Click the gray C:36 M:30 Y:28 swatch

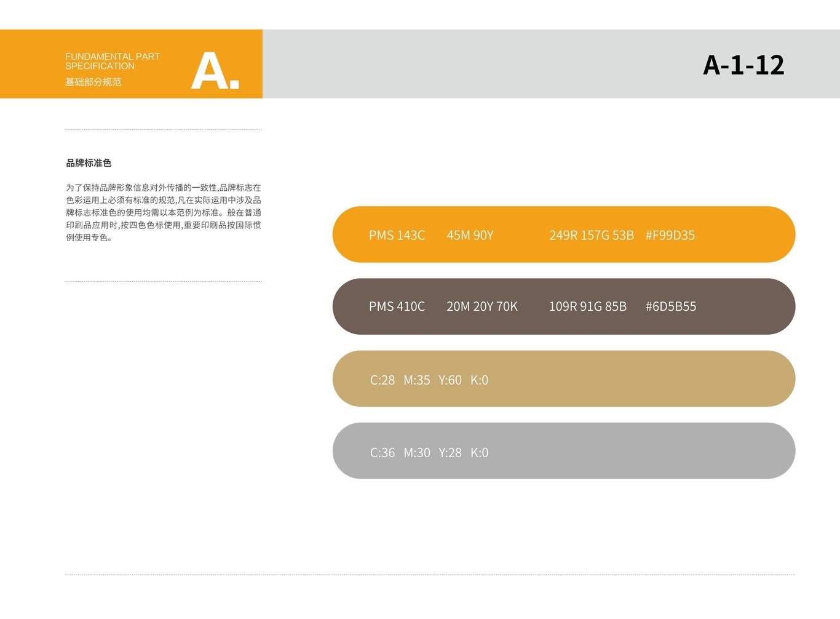click(x=564, y=450)
